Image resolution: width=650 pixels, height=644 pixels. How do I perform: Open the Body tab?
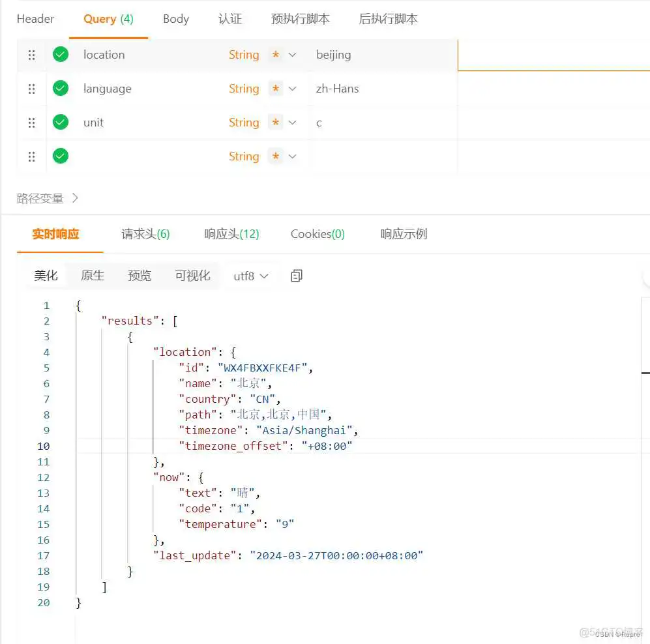pos(176,19)
